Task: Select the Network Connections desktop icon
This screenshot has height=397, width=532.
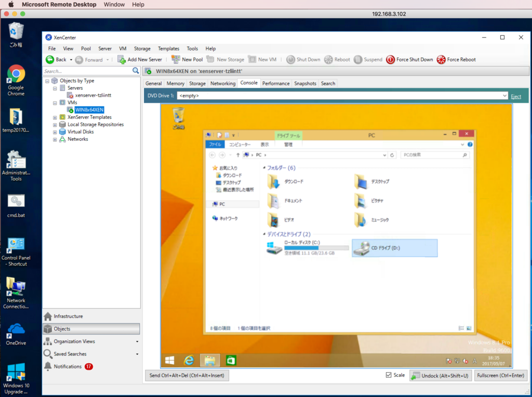Action: [x=16, y=293]
